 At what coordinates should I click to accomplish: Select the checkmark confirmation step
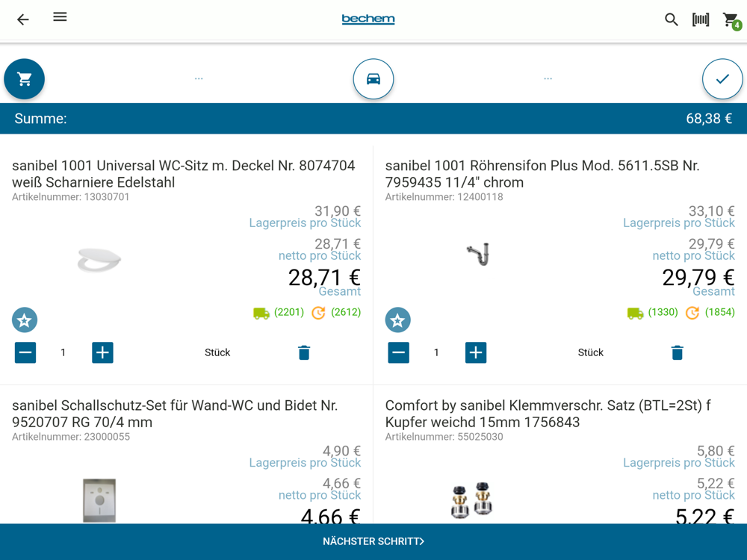click(722, 79)
